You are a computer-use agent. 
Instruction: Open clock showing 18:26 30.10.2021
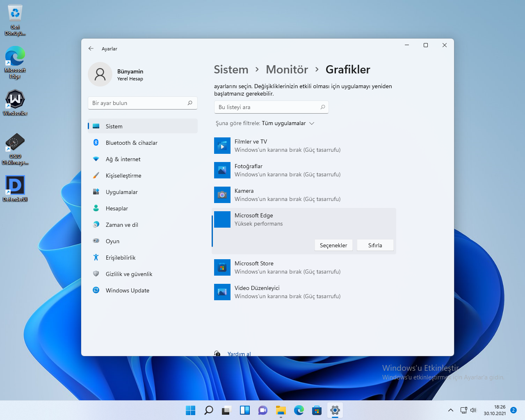495,410
